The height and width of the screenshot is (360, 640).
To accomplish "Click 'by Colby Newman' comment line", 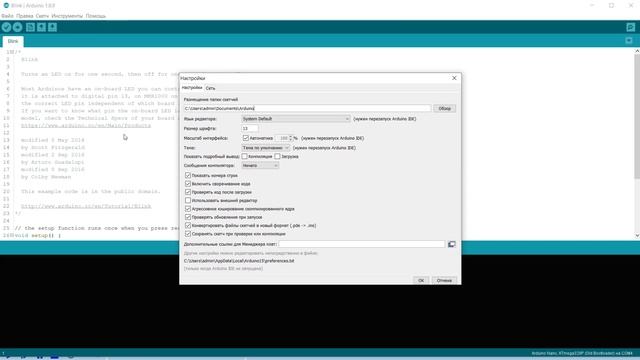I will pyautogui.click(x=46, y=177).
